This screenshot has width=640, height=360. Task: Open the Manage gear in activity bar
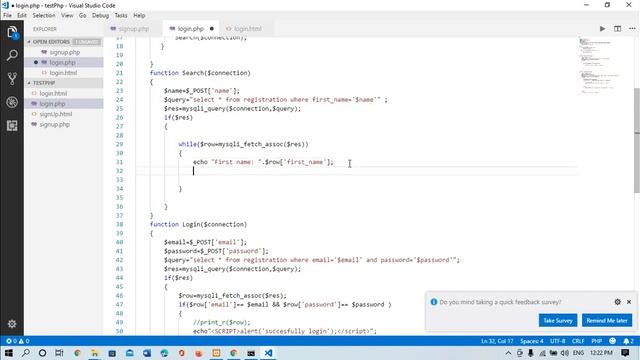(x=12, y=324)
